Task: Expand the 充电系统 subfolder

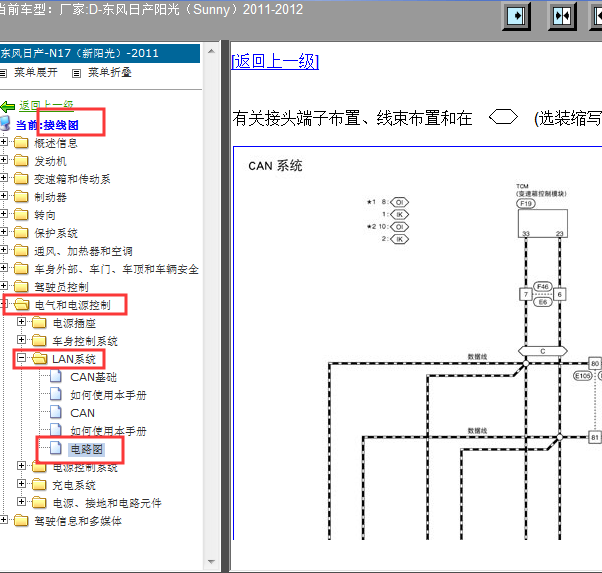Action: [x=22, y=484]
